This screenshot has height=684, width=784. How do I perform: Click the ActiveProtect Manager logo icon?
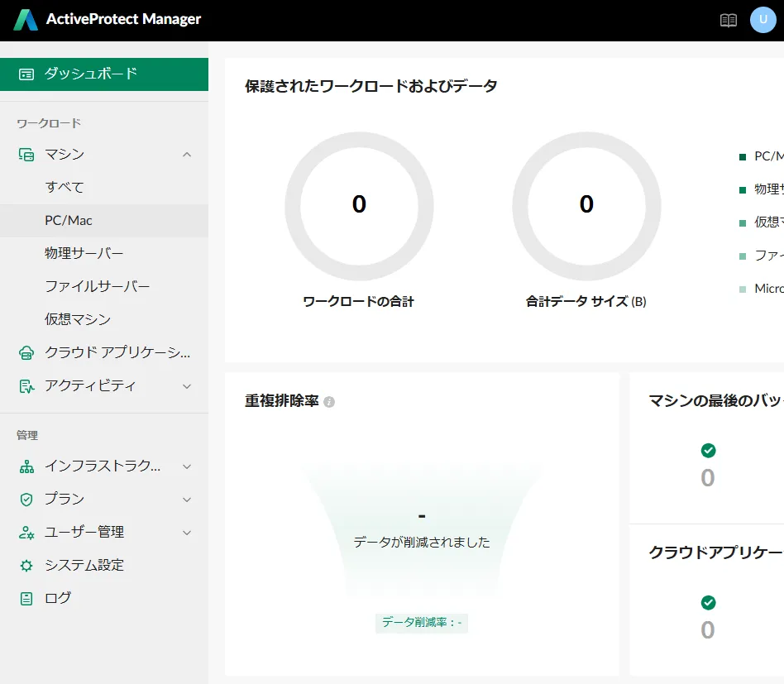click(26, 20)
